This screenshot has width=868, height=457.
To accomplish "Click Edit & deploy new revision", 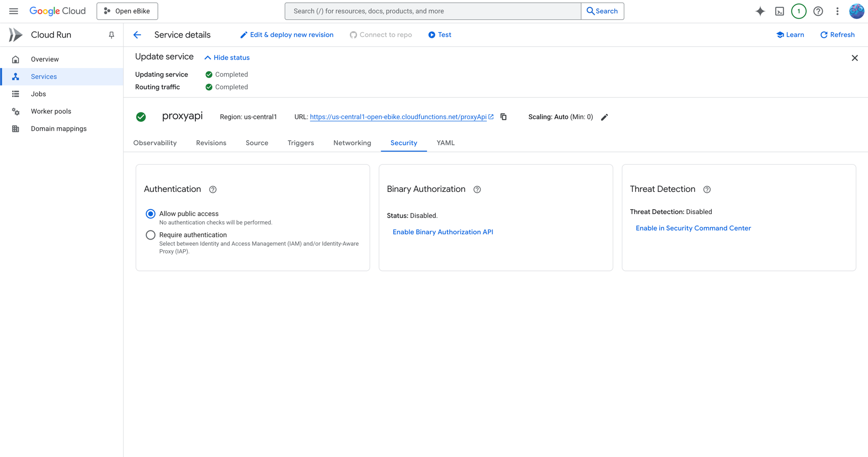I will 287,34.
